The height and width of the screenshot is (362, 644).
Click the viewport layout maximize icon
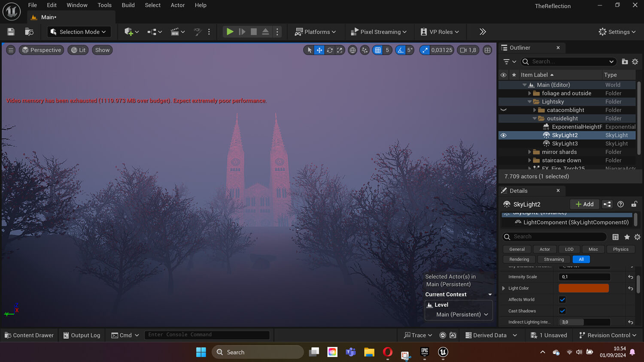coord(488,50)
